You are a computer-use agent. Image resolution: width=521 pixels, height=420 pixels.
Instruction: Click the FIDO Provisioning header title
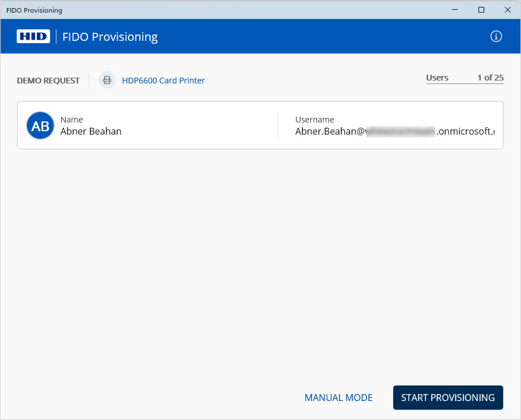click(110, 37)
